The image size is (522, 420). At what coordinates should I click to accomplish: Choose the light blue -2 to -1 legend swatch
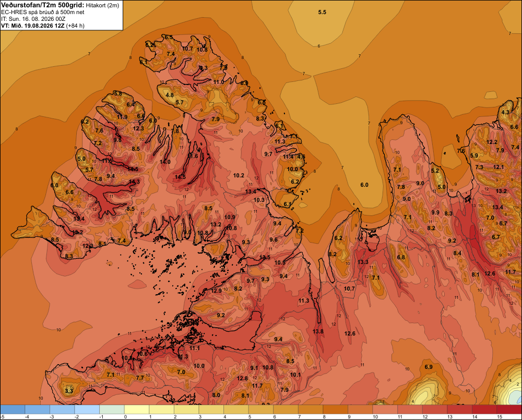point(87,410)
